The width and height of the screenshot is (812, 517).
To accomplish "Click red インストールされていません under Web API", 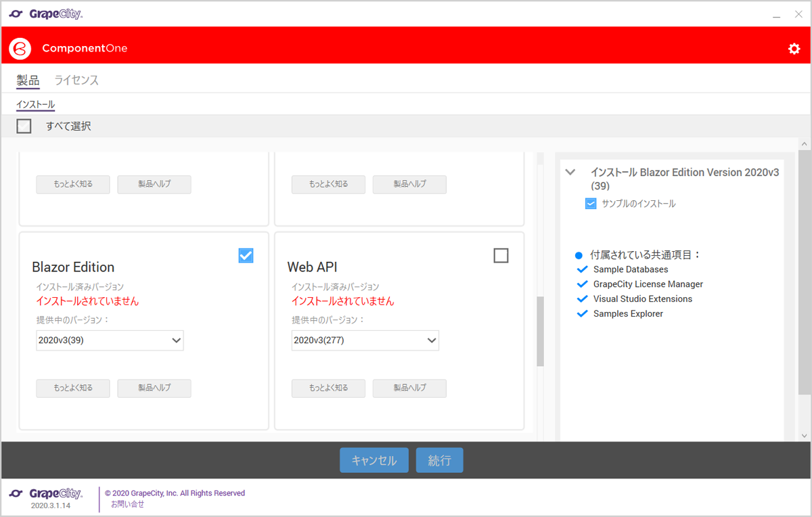I will coord(343,301).
